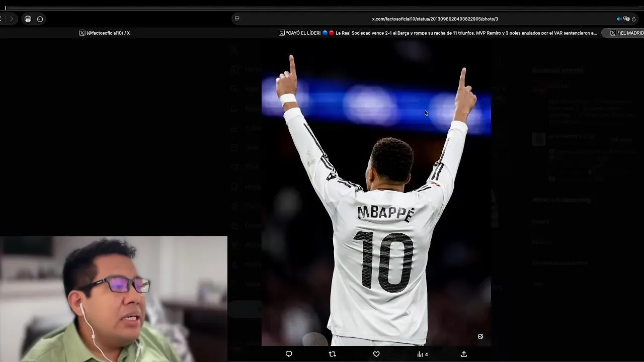
Task: Click the translate icon in address bar
Action: tap(626, 19)
